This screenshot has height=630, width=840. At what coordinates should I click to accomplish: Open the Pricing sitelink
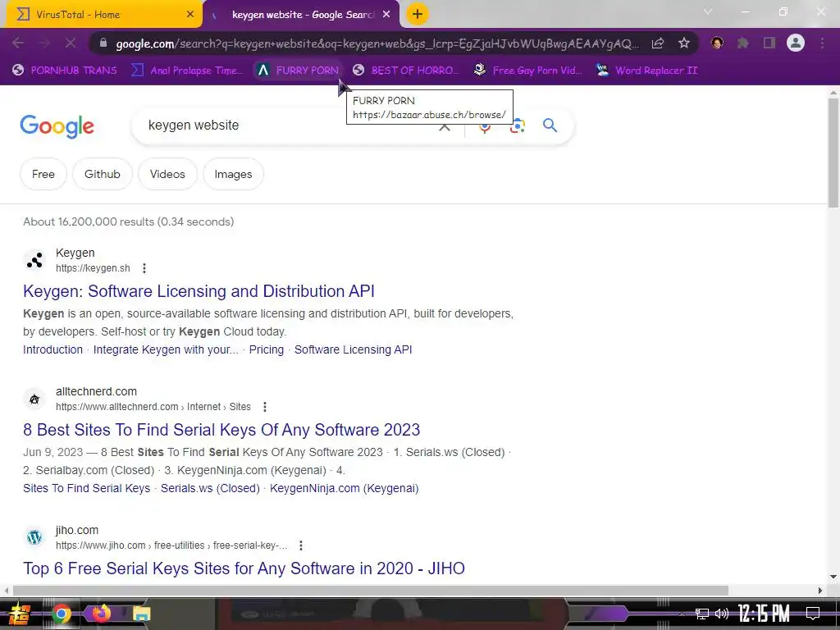[x=267, y=349]
